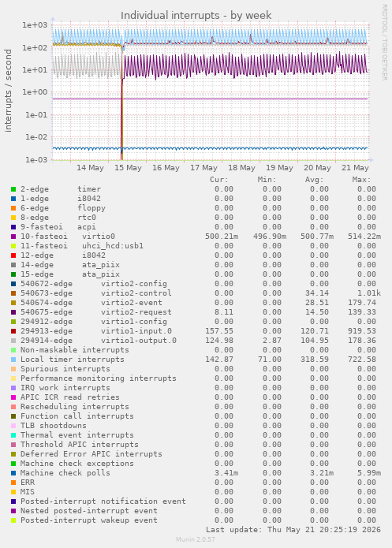Image resolution: width=392 pixels, height=548 pixels.
Task: Click the Last update timestamp text
Action: pos(293,530)
